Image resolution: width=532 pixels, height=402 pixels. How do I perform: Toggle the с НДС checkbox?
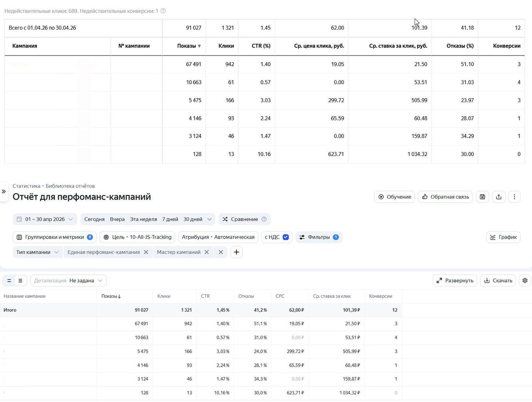[286, 237]
